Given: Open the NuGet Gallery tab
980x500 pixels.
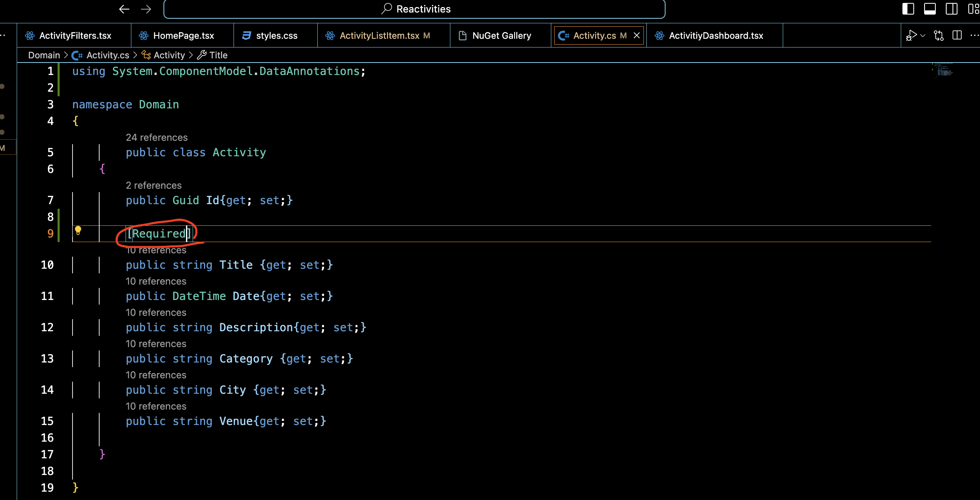Looking at the screenshot, I should 501,35.
